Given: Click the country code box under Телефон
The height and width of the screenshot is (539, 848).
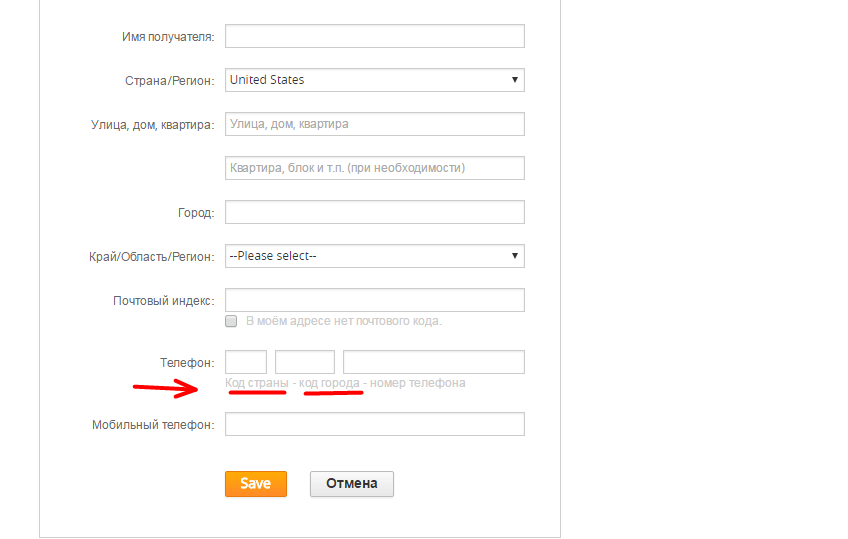Looking at the screenshot, I should point(246,362).
